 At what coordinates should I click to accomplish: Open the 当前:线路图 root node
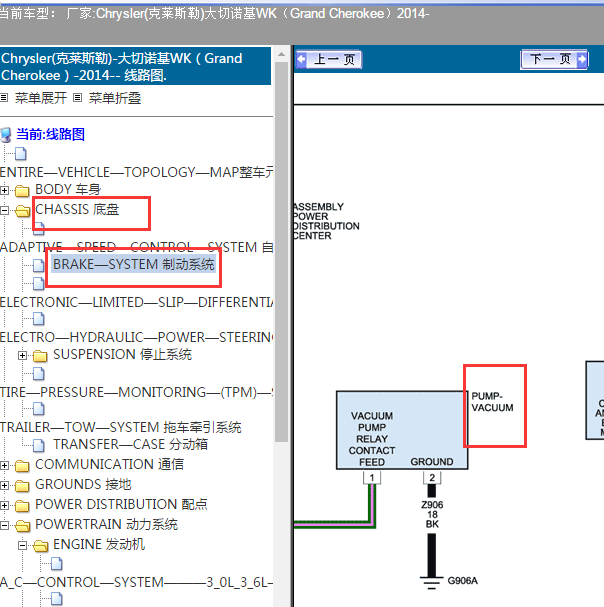point(50,134)
